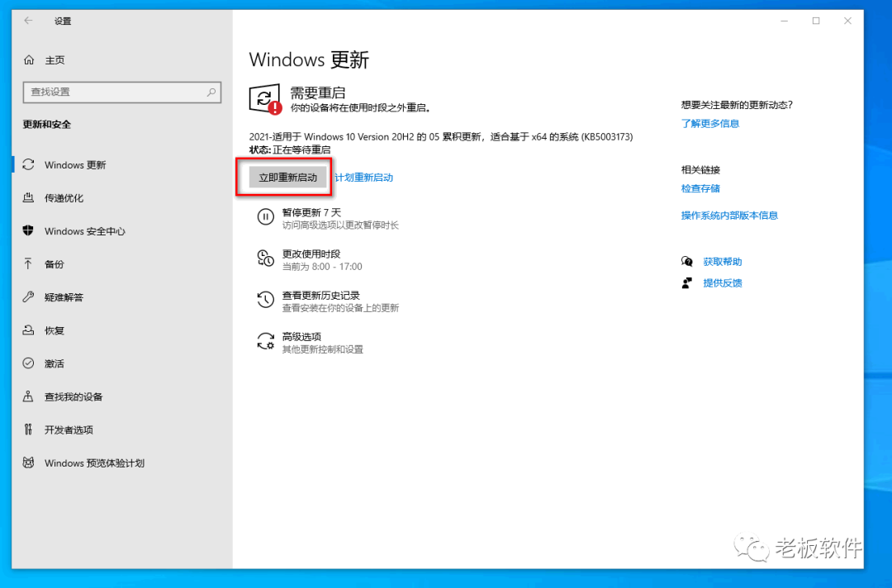Click the 获取帮助 link text
Screen dimensions: 892x588
point(723,262)
